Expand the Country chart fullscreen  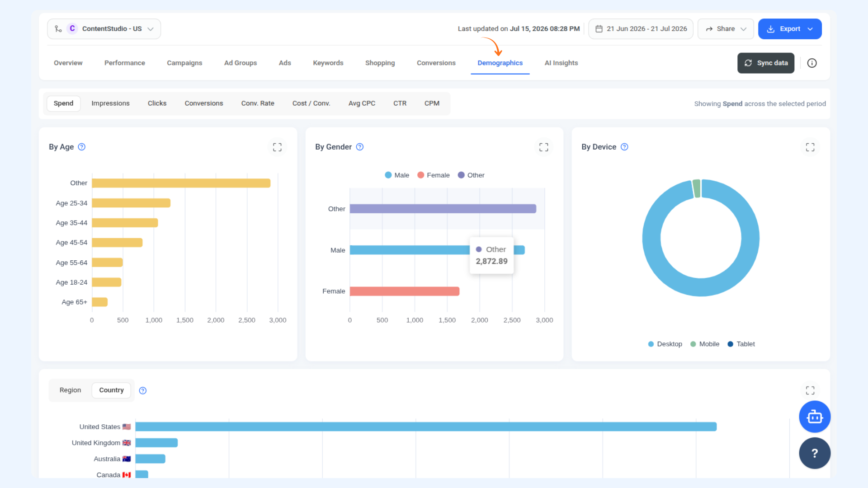click(x=810, y=390)
